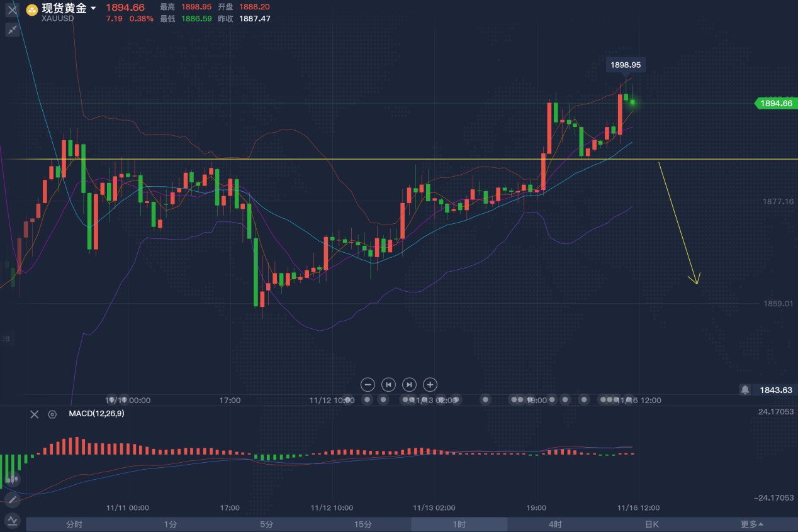Switch to 5分 timeframe tab
798x532 pixels.
(x=266, y=524)
